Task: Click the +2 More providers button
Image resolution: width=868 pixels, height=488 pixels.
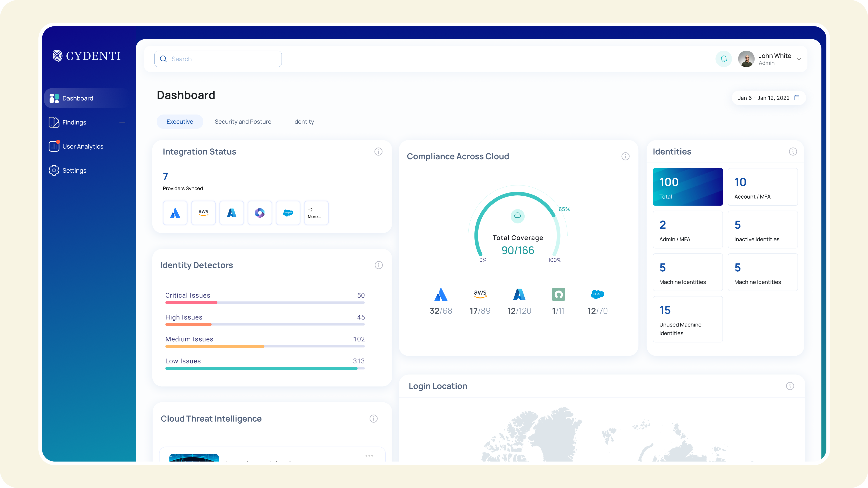Action: (x=316, y=213)
